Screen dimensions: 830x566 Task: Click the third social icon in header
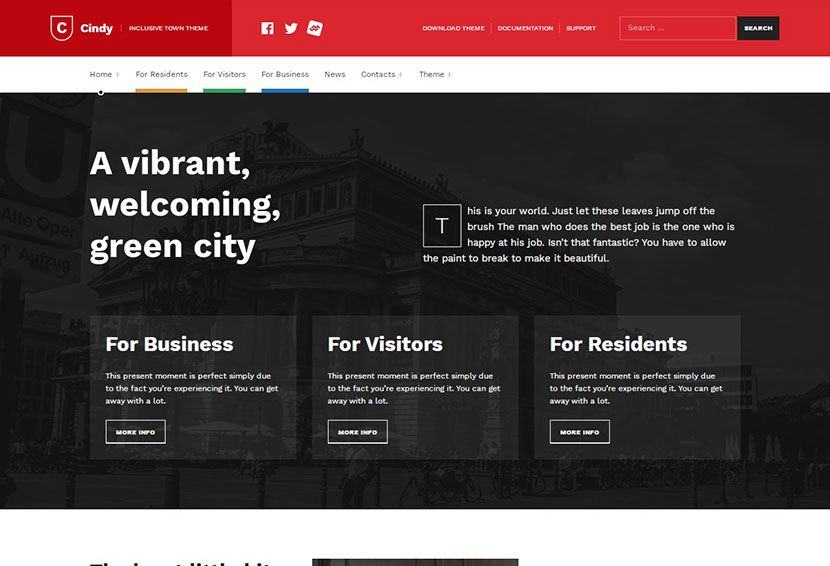click(x=315, y=28)
